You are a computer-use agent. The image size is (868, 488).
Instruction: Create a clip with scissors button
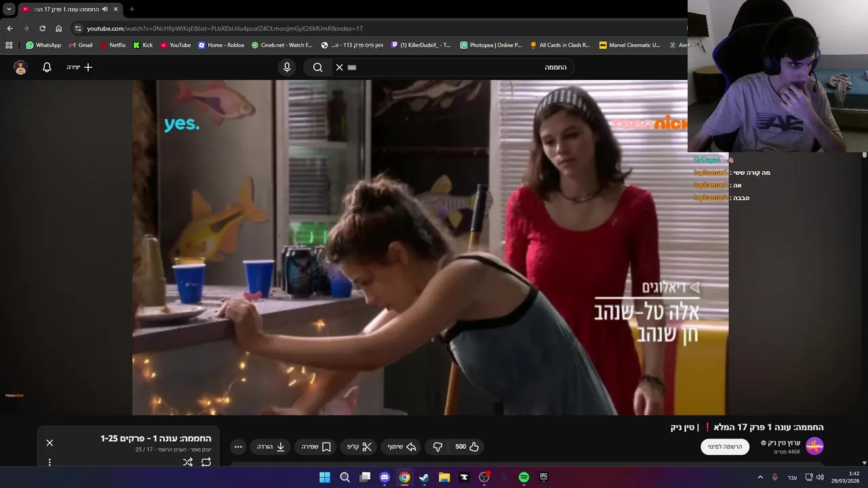(359, 447)
